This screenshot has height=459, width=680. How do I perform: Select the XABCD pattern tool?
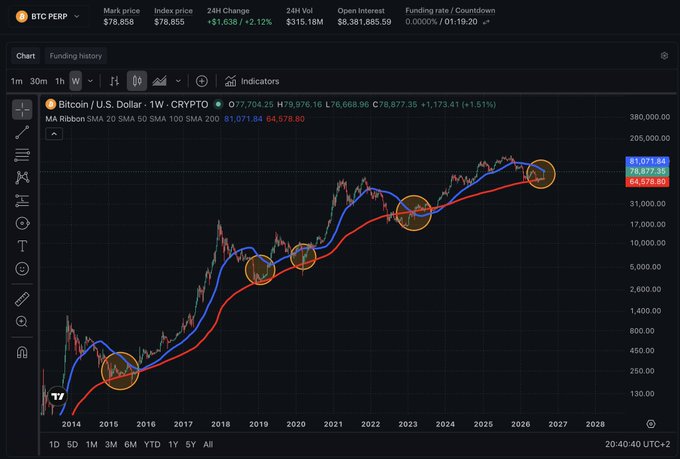click(22, 177)
